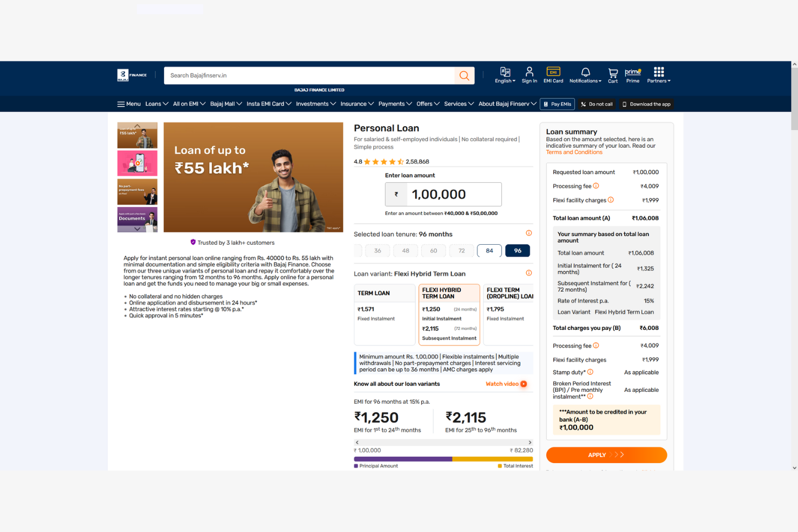Select the Term Loan variant card
The width and height of the screenshot is (798, 532).
tap(384, 314)
